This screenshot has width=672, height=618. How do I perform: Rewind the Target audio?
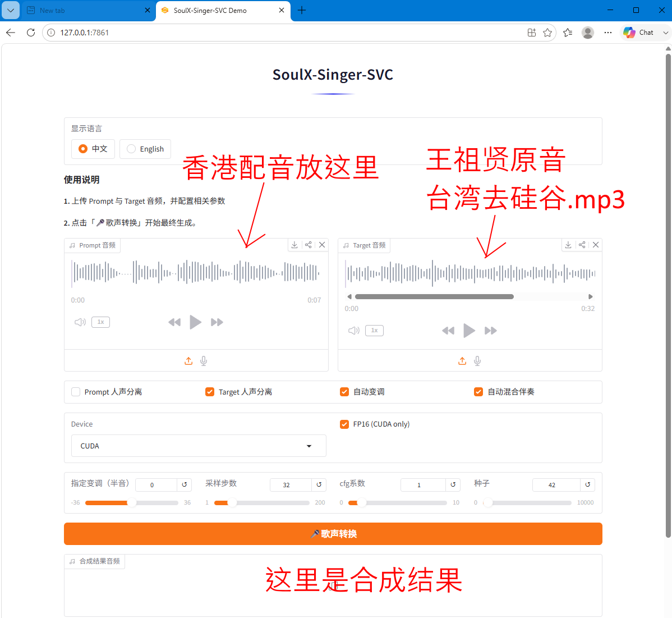(448, 331)
